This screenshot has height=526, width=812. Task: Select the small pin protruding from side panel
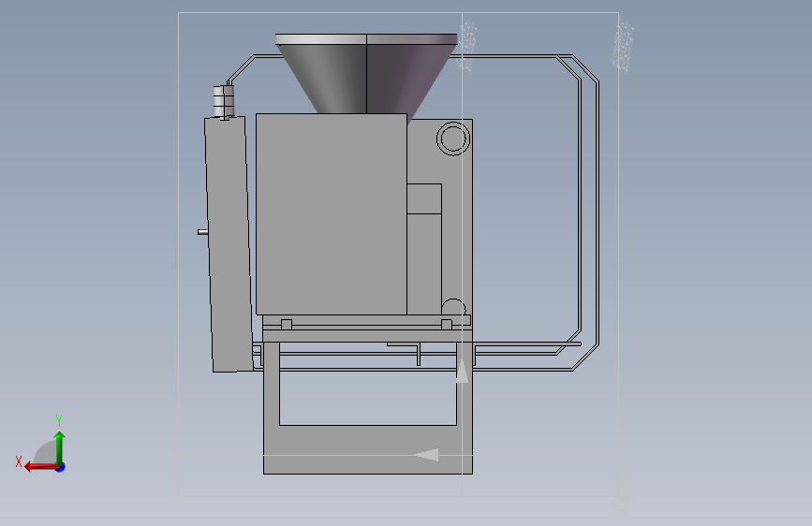coord(202,232)
